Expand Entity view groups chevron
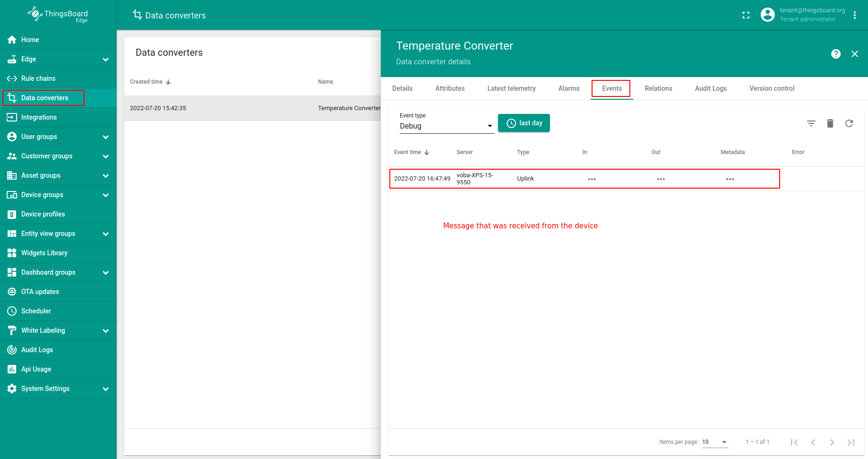 (x=106, y=234)
